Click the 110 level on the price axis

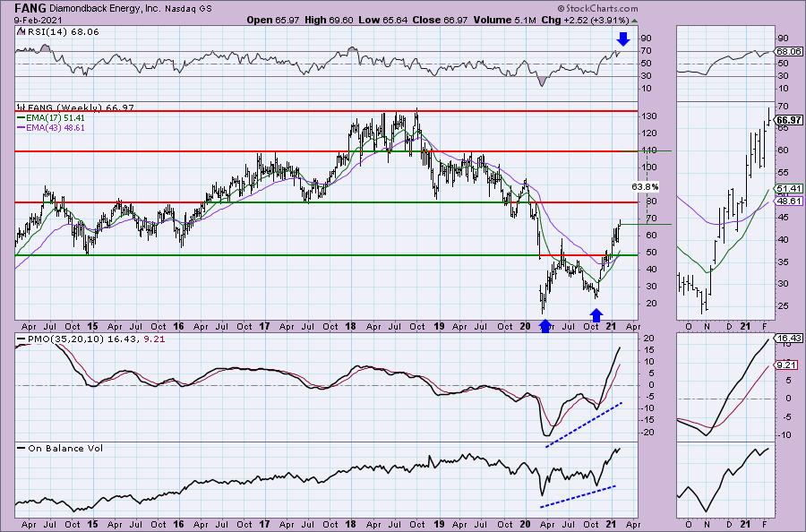650,150
